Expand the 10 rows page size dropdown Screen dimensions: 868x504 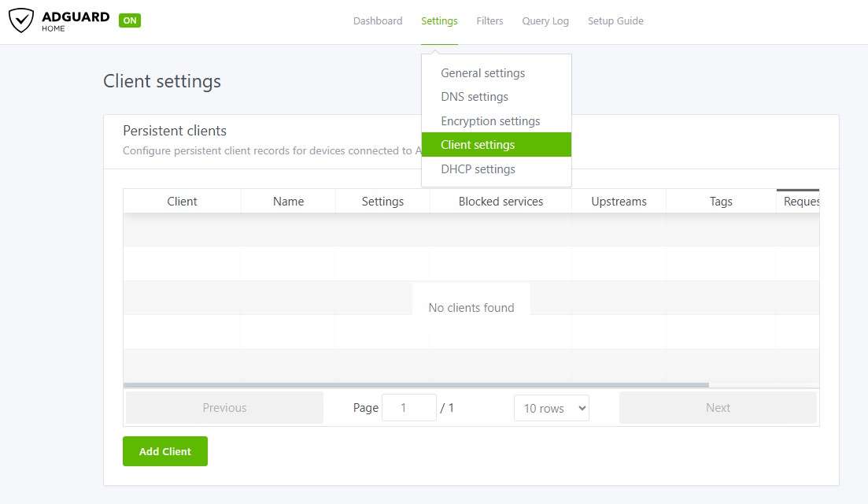pyautogui.click(x=551, y=408)
